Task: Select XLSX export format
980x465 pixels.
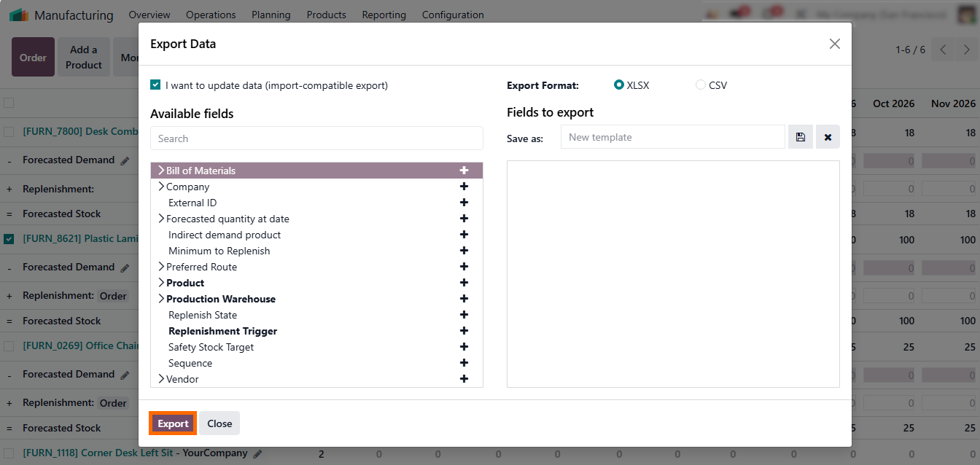Action: coord(619,85)
